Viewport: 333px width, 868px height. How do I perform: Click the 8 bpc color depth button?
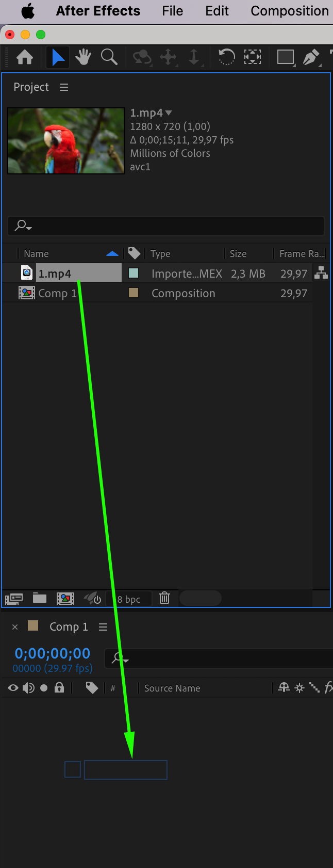coord(129,599)
